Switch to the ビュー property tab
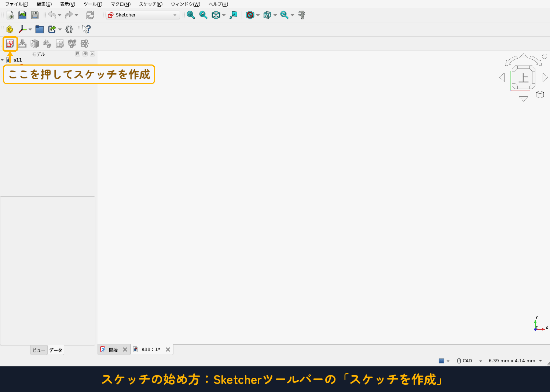 tap(39, 350)
